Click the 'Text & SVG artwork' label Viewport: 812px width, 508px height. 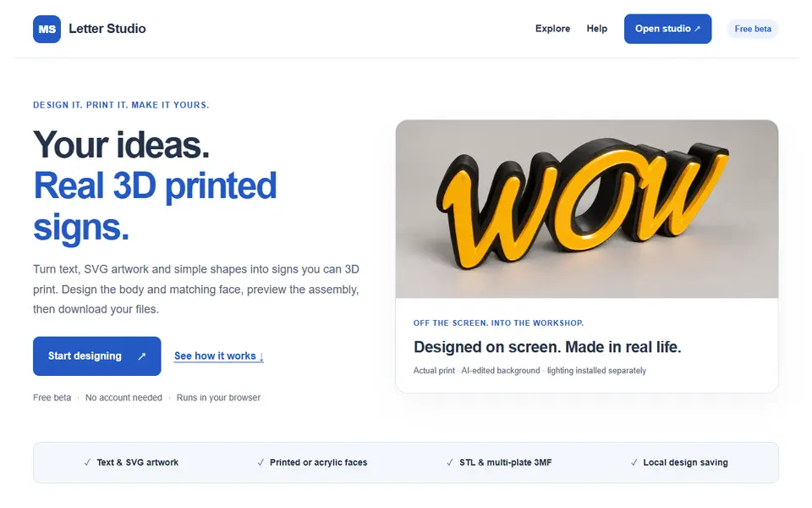(137, 462)
